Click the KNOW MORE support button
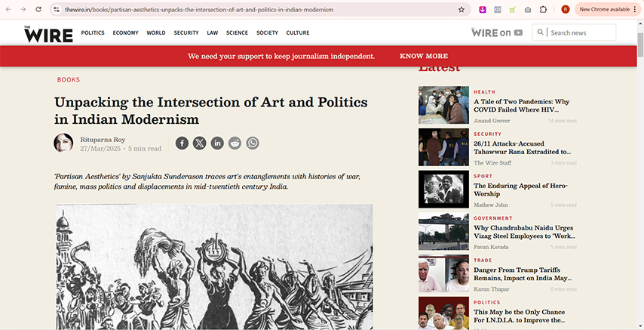Screen dimensions: 644x330 pyautogui.click(x=424, y=56)
